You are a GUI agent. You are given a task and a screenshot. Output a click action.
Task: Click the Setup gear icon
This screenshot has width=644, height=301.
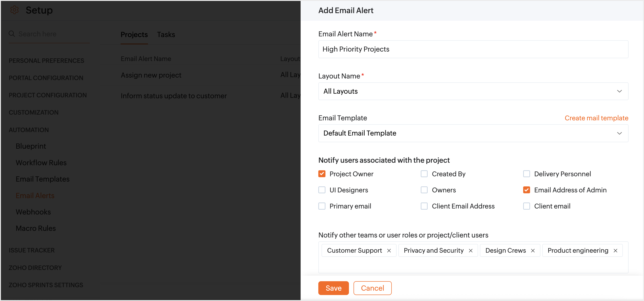coord(15,10)
